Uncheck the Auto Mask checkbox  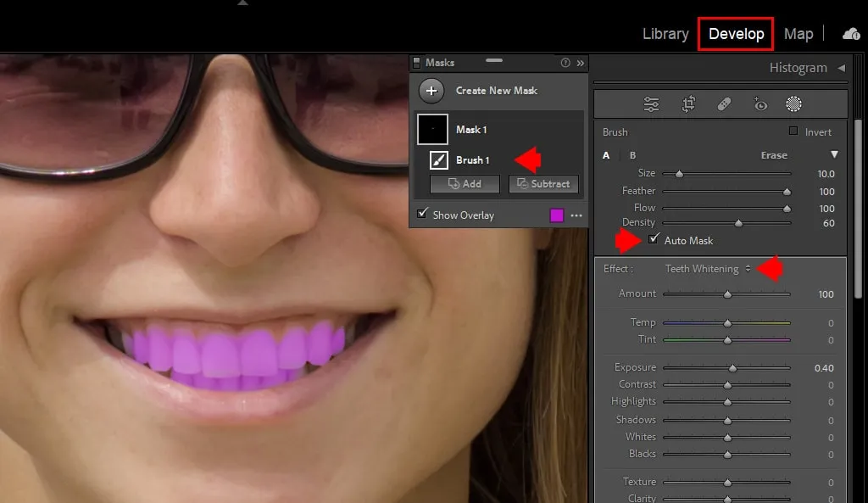pyautogui.click(x=654, y=240)
